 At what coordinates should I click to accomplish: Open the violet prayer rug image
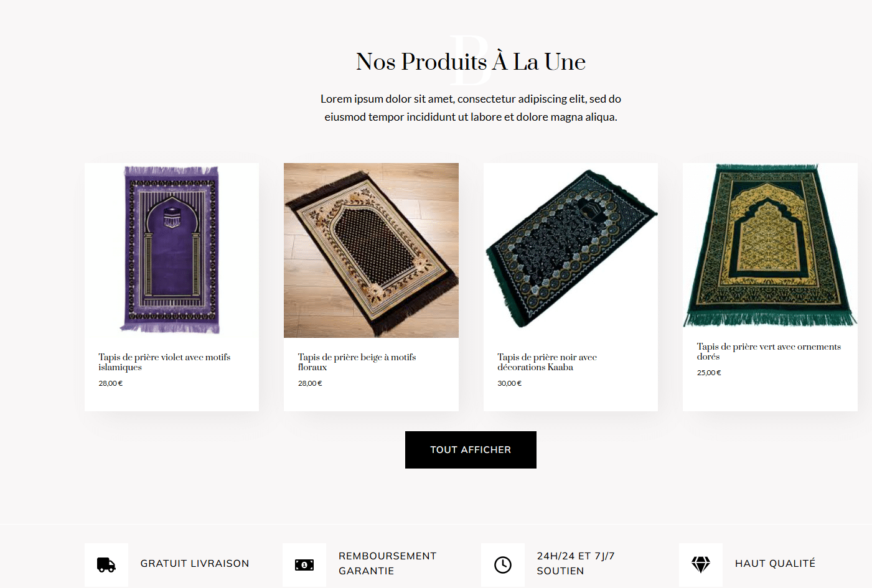171,250
